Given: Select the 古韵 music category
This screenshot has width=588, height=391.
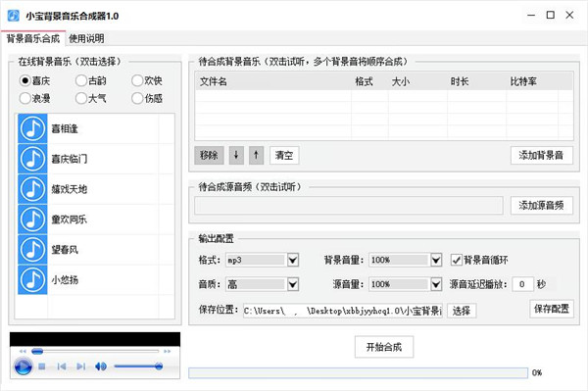Looking at the screenshot, I should tap(91, 80).
